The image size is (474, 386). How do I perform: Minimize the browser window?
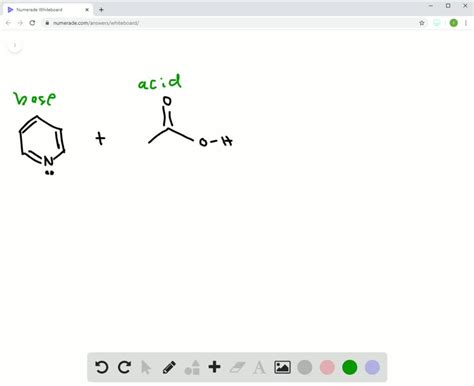coord(431,6)
